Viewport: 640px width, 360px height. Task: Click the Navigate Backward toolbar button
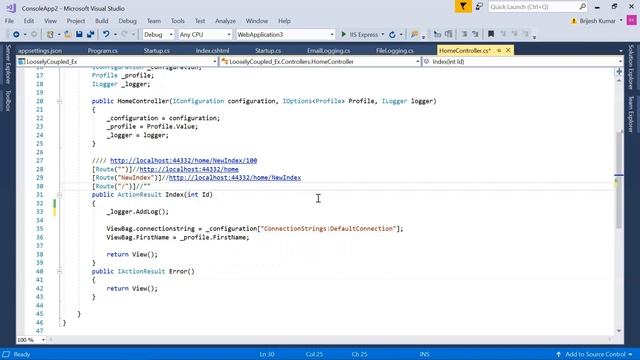tap(16, 35)
